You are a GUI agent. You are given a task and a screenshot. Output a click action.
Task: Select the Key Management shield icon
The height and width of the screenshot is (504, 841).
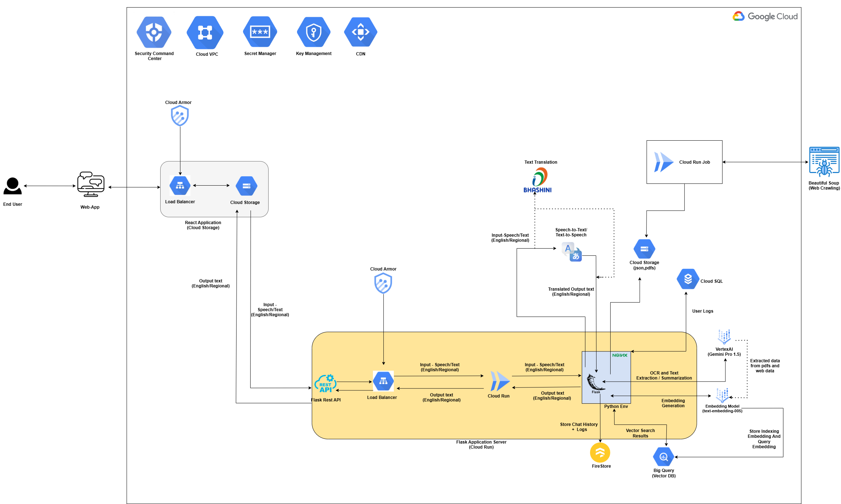pyautogui.click(x=314, y=32)
